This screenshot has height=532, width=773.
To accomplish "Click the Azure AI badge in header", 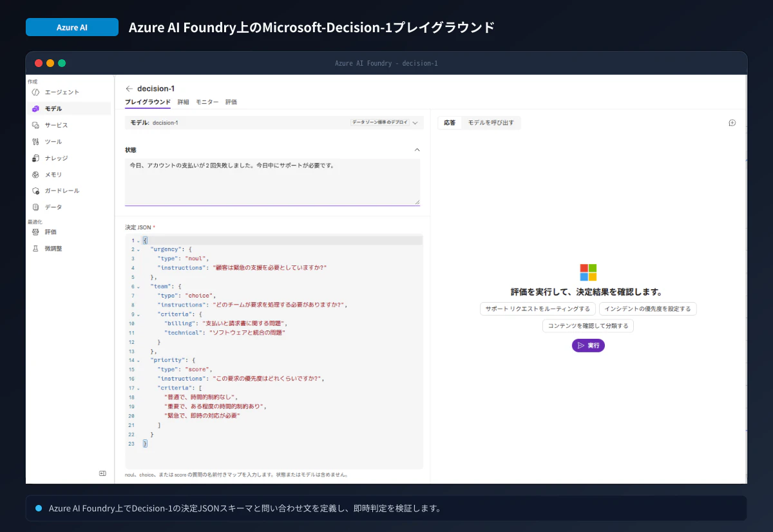I will pyautogui.click(x=72, y=27).
